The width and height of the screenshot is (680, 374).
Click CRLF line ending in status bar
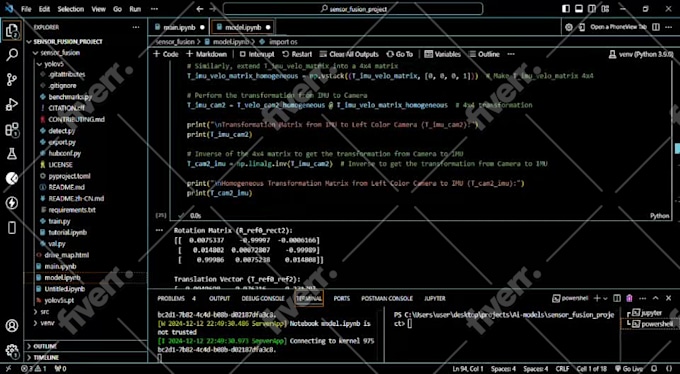click(x=562, y=369)
